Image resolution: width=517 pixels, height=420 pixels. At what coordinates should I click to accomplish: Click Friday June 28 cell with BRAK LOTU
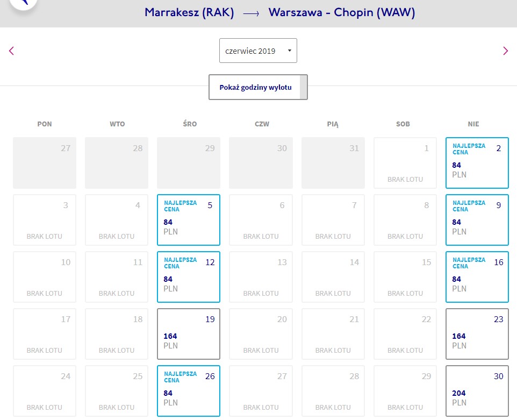pyautogui.click(x=333, y=391)
